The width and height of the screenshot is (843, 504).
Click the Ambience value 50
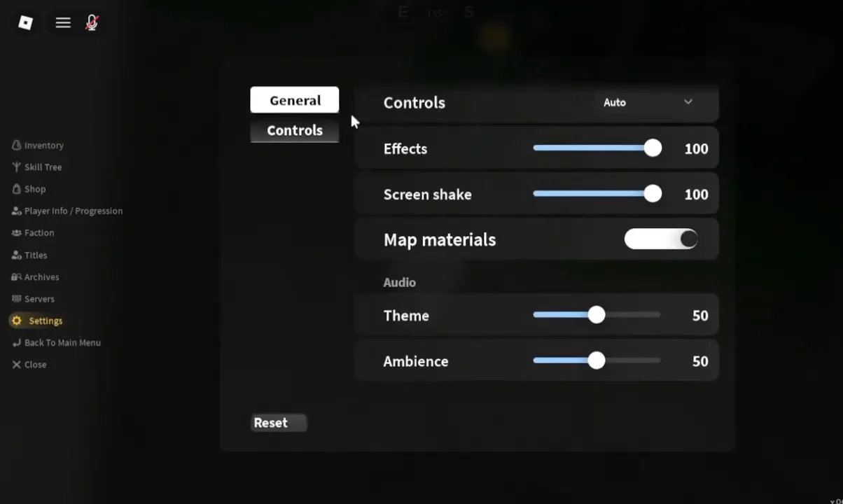pos(700,361)
